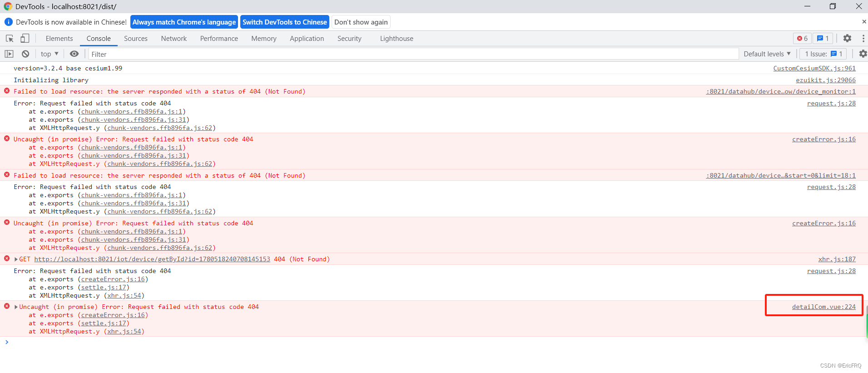Open the localhost:8021 getById request URL
The height and width of the screenshot is (373, 868).
(x=152, y=259)
